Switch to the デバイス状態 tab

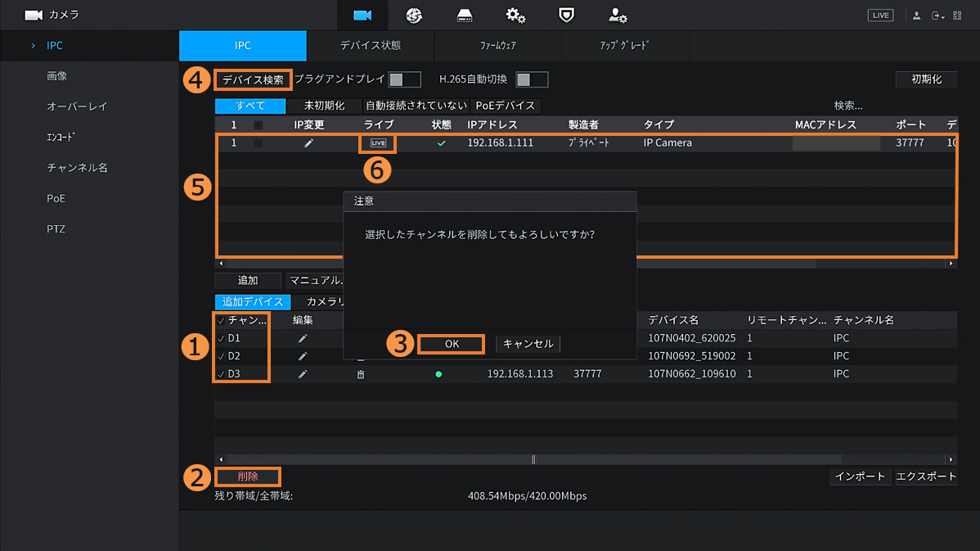pyautogui.click(x=371, y=46)
